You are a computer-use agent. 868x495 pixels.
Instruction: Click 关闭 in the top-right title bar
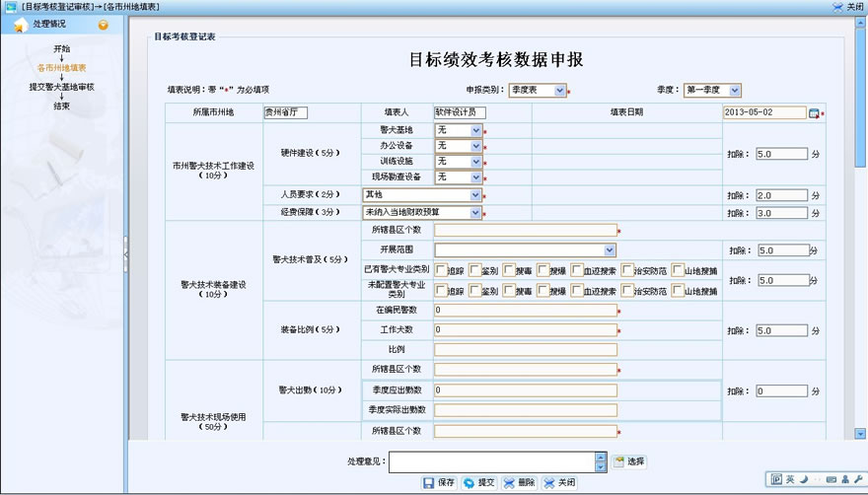848,7
